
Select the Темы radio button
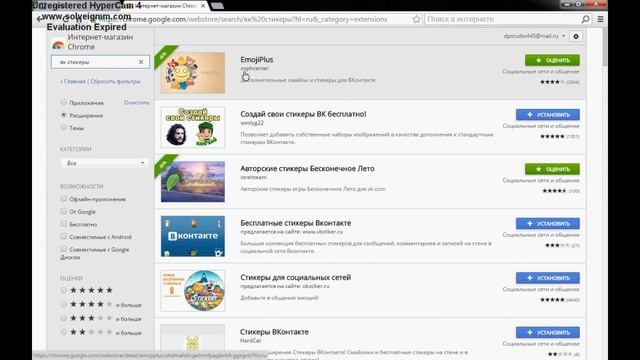coord(64,128)
